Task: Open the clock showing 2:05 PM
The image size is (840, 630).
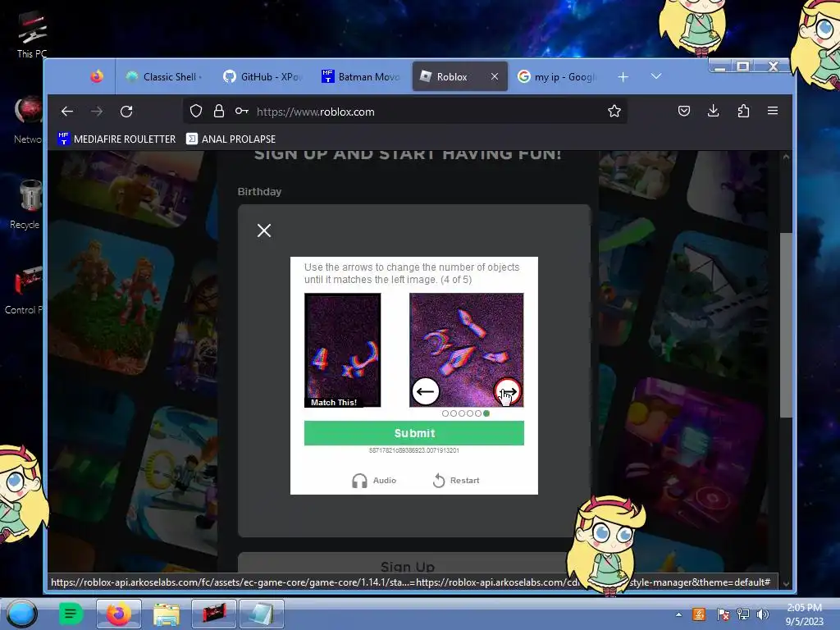Action: tap(804, 614)
